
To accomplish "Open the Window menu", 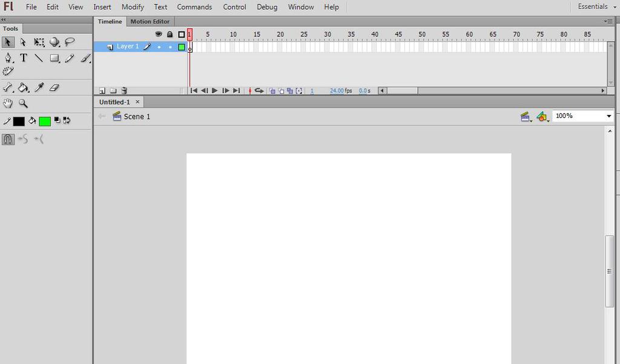I will pyautogui.click(x=300, y=7).
